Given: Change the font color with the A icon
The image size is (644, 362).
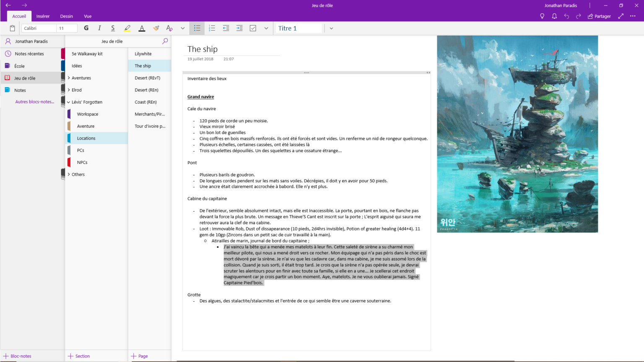Looking at the screenshot, I should (x=142, y=28).
